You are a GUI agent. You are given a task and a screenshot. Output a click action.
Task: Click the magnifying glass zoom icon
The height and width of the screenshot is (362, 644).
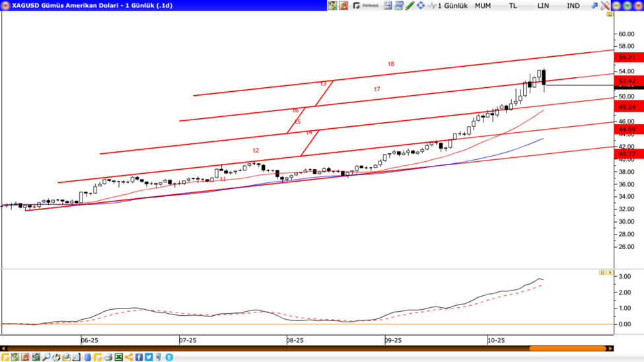(46, 357)
